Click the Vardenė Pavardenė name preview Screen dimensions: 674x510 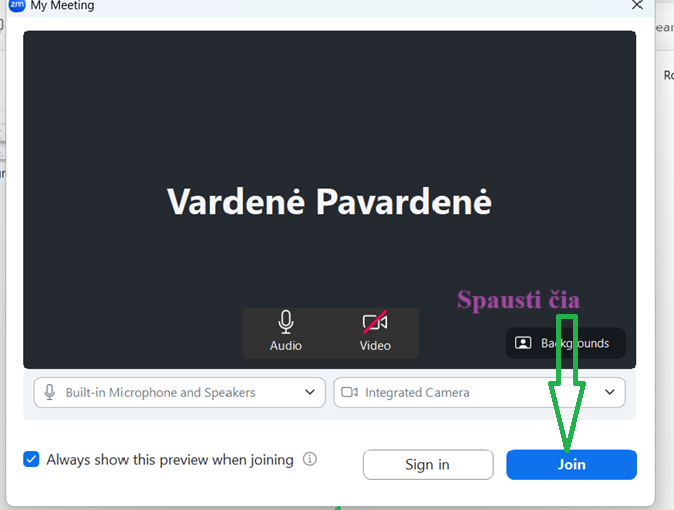pos(329,201)
